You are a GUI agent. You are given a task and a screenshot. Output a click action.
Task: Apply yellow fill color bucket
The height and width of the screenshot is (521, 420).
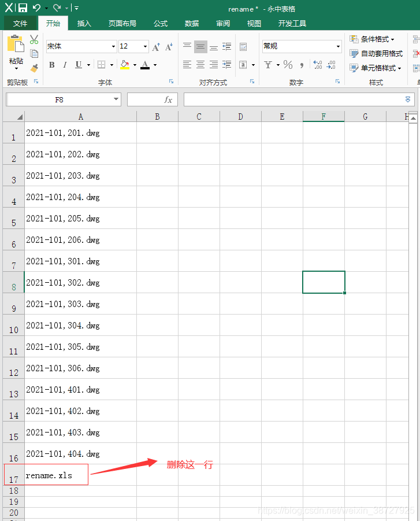point(125,65)
